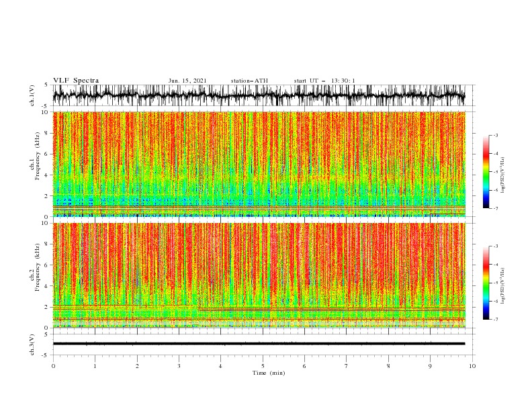The image size is (532, 411).
Task: Select the date text "Jun. 15, 2021"
Action: pos(187,81)
